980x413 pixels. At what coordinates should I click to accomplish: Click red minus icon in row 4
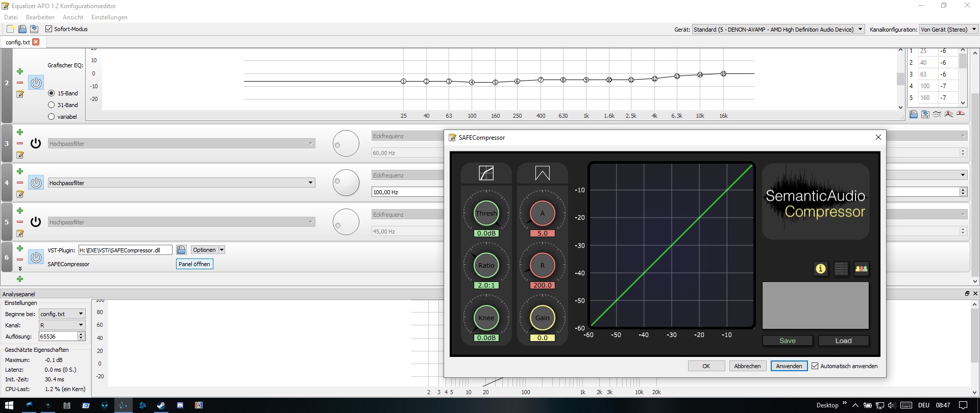coord(20,183)
